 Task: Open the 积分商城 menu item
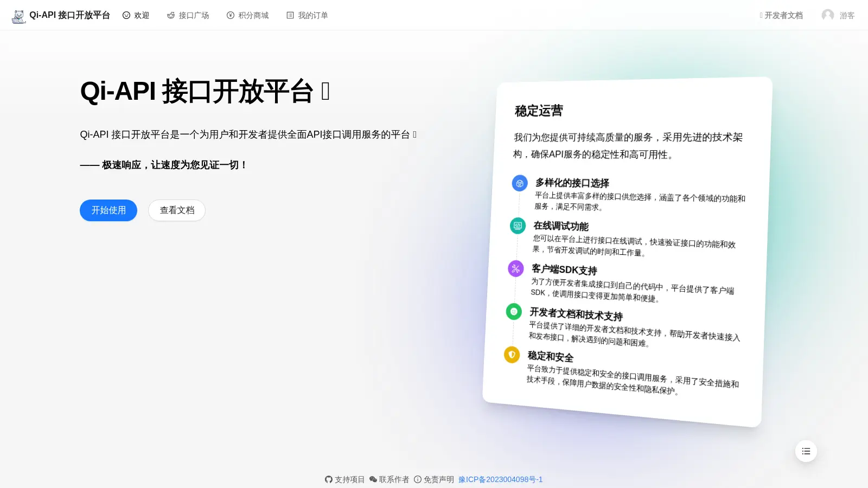[247, 15]
